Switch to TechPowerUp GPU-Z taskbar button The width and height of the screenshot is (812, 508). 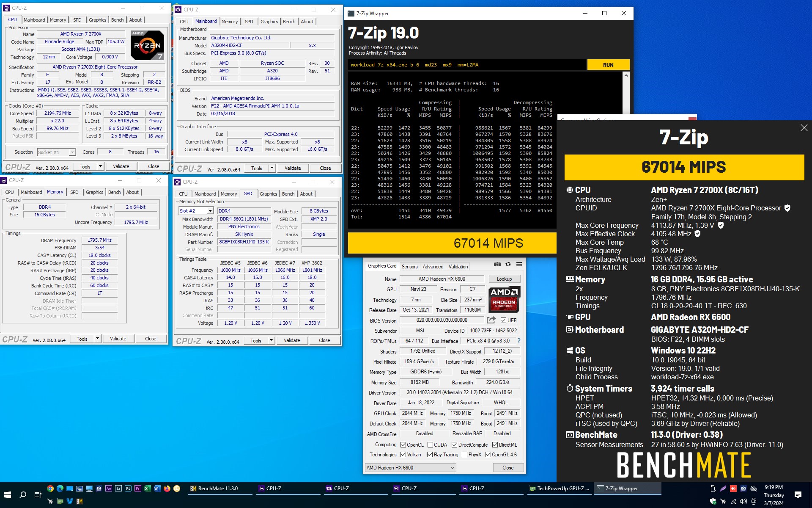[559, 489]
